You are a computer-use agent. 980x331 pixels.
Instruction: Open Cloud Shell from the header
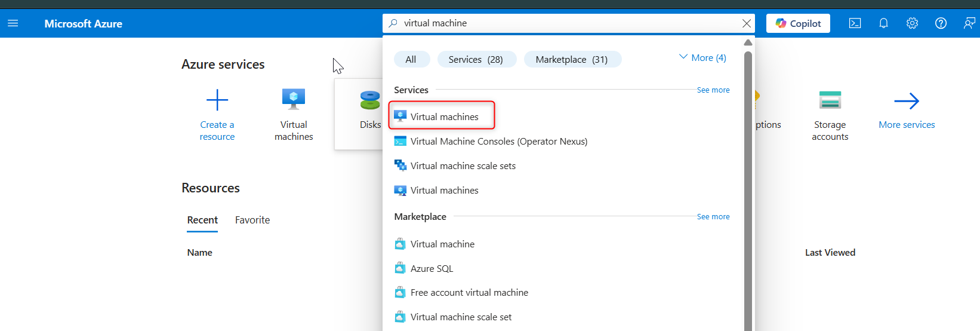[855, 23]
